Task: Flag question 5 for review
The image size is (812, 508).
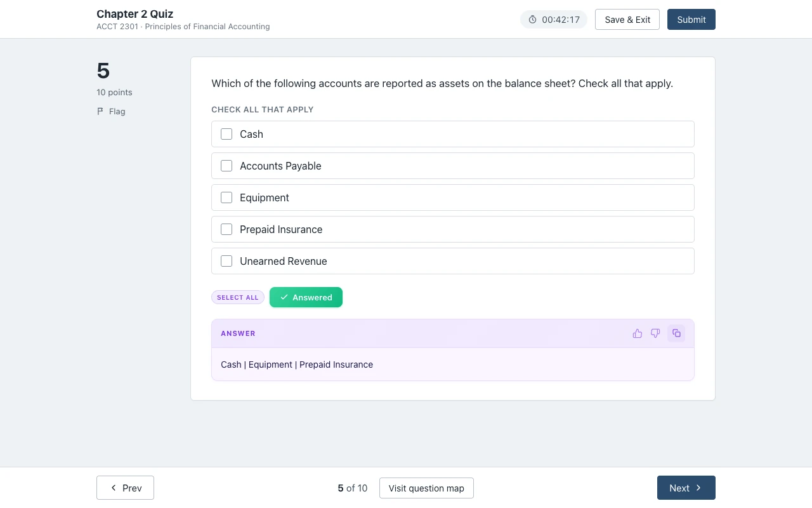Action: (111, 111)
